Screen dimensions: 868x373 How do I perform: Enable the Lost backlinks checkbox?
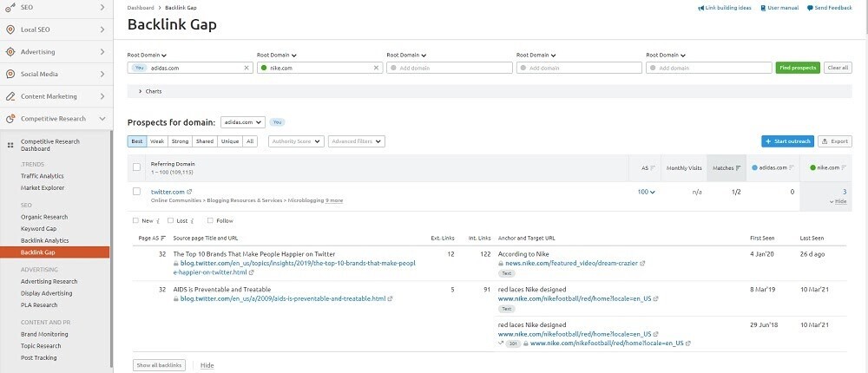[170, 221]
